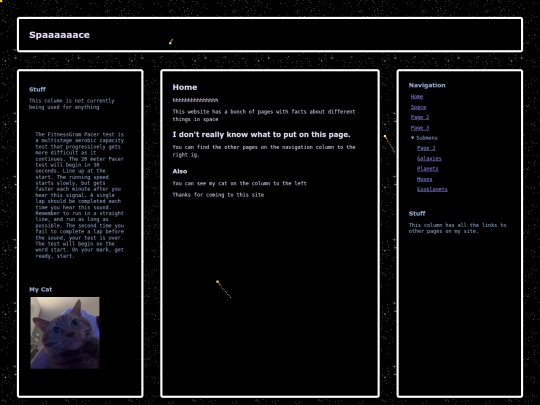This screenshot has height=405, width=540.
Task: Click 'You can see my cat' sentence
Action: [239, 183]
